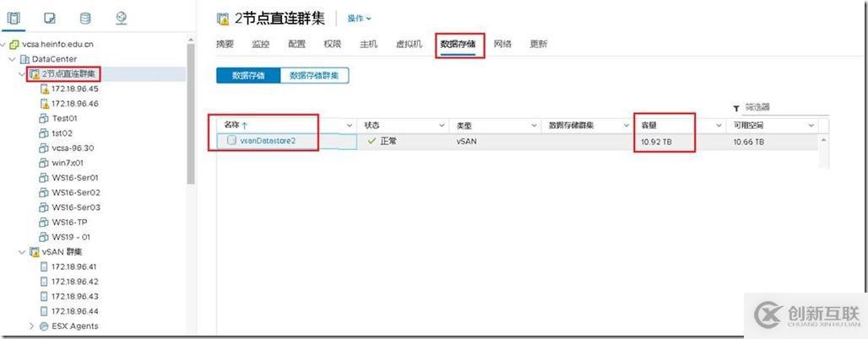868x339 pixels.
Task: Collapse vSAN 群集 tree node
Action: coord(22,252)
